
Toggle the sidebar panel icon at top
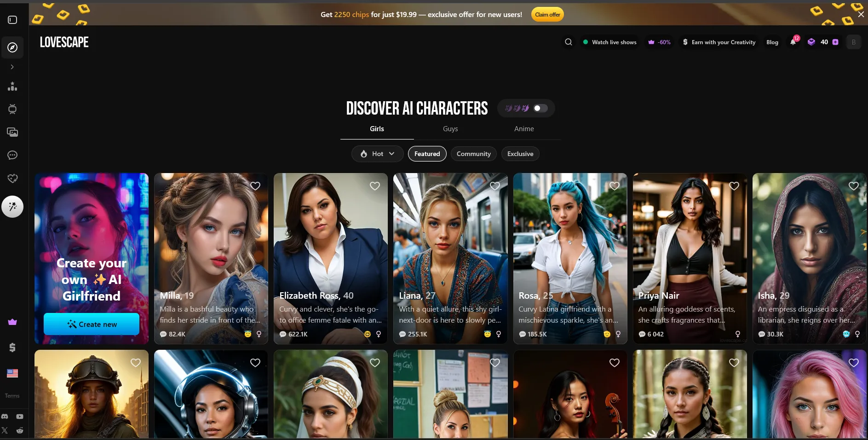pyautogui.click(x=12, y=20)
